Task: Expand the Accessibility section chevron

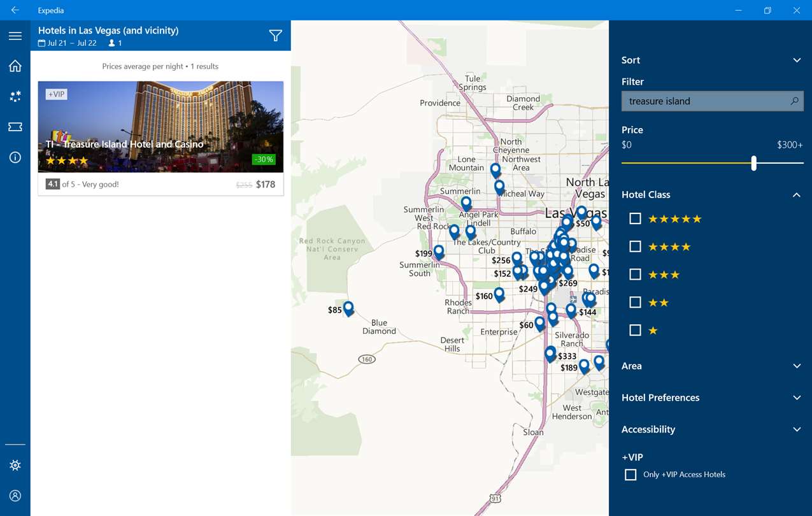Action: (x=797, y=429)
